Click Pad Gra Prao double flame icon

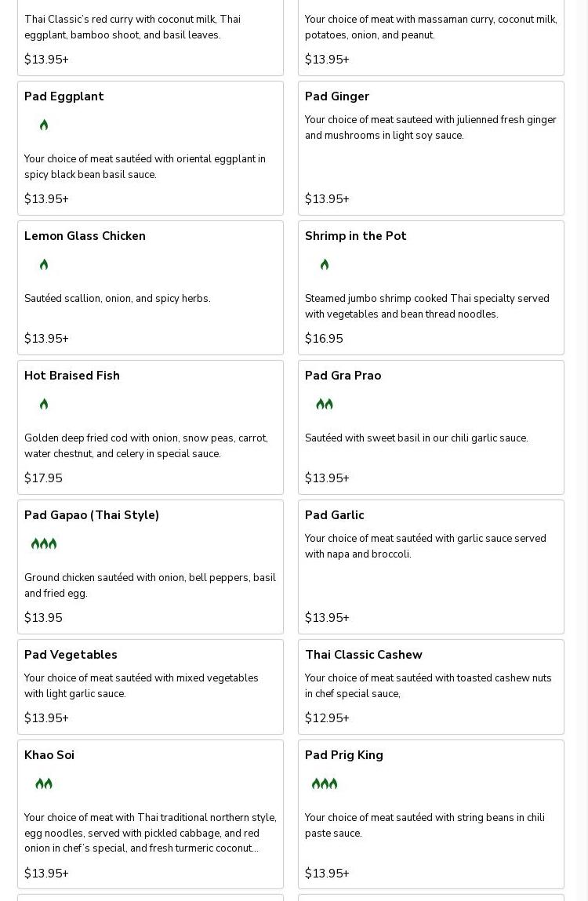325,405
